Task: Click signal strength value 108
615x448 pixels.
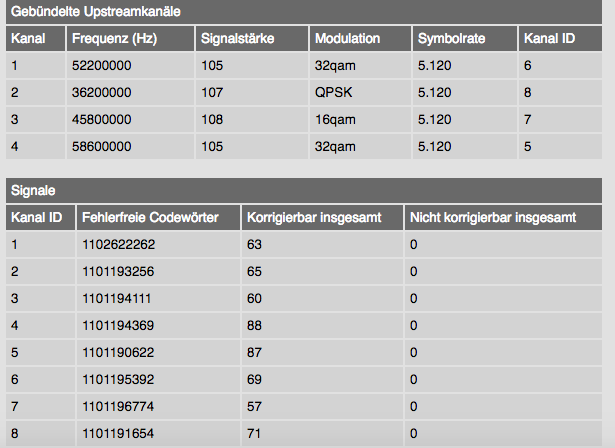Action: 212,120
